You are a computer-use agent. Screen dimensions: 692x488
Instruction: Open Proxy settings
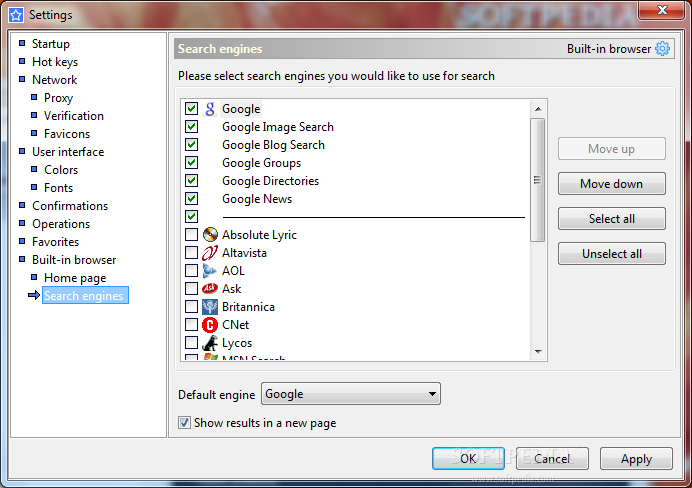[x=58, y=98]
